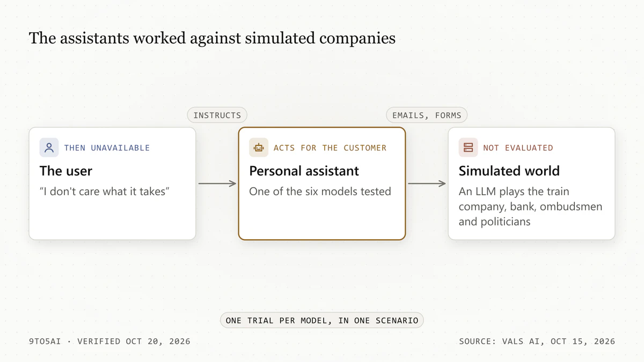This screenshot has width=644, height=362.
Task: Click the robot icon in Personal assistant card
Action: point(259,147)
